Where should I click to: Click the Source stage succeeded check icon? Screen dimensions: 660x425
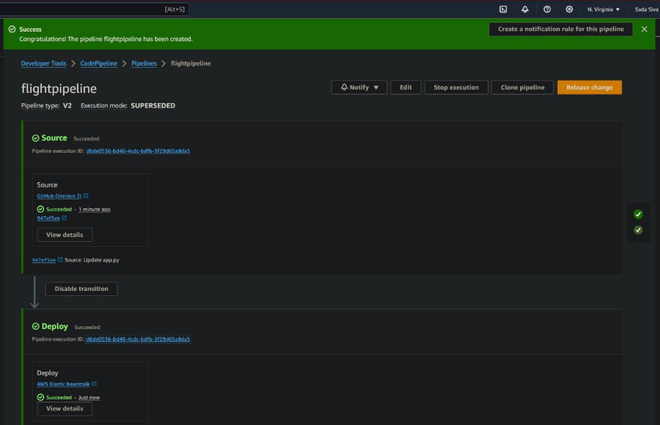pos(36,138)
